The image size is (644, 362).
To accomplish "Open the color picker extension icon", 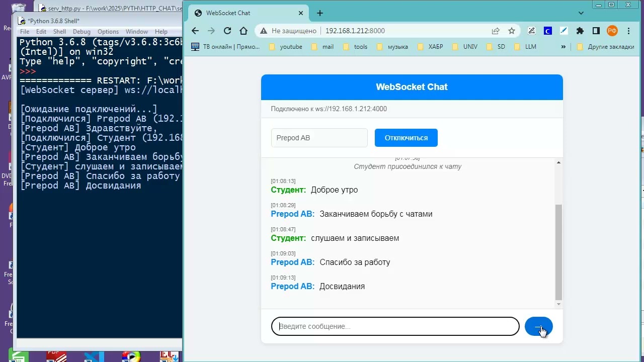I will coord(531,31).
